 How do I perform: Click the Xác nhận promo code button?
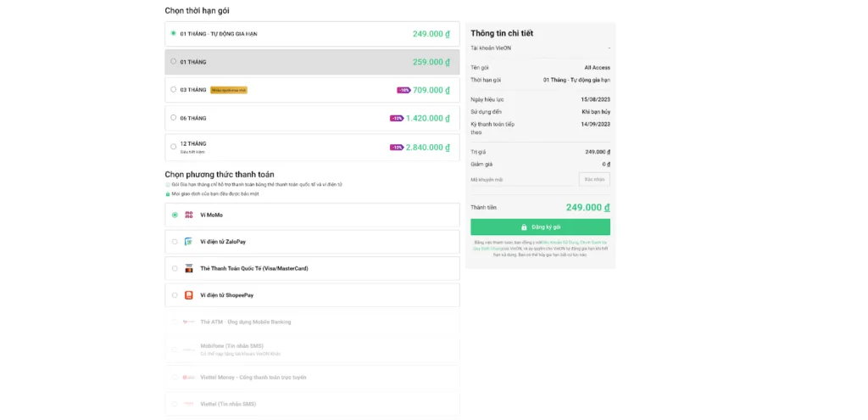click(594, 179)
